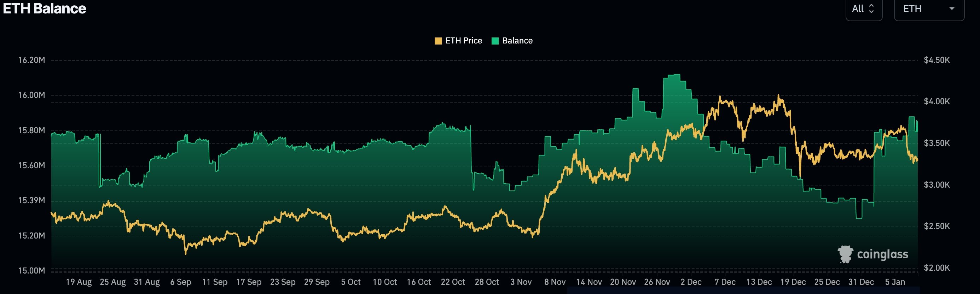Click the 5 Jan date label
The width and height of the screenshot is (980, 294).
[895, 282]
